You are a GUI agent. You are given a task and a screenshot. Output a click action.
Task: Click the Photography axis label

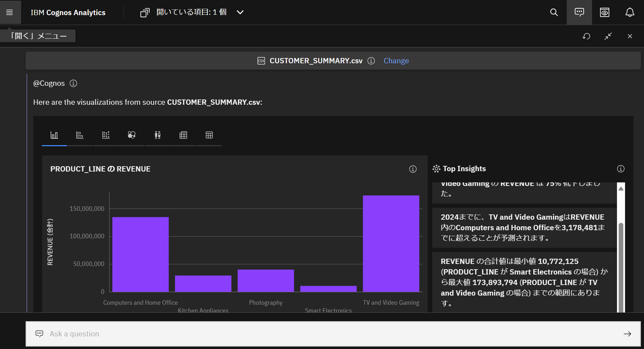point(266,303)
